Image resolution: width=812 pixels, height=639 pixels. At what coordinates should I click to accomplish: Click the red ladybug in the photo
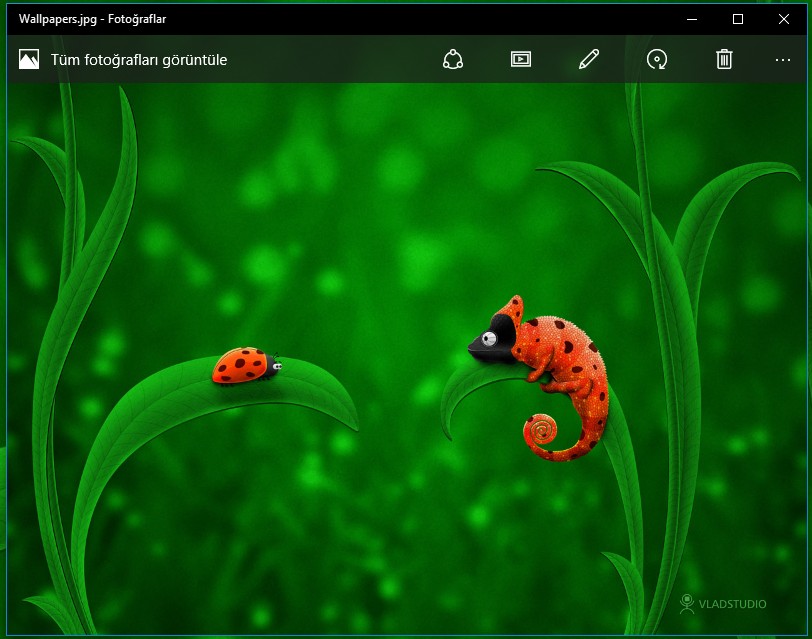pyautogui.click(x=240, y=366)
